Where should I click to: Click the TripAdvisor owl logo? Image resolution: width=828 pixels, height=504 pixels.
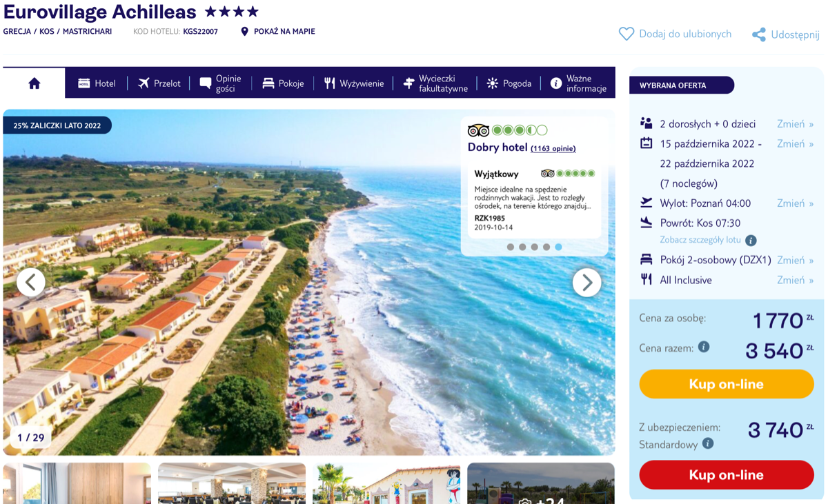point(478,130)
